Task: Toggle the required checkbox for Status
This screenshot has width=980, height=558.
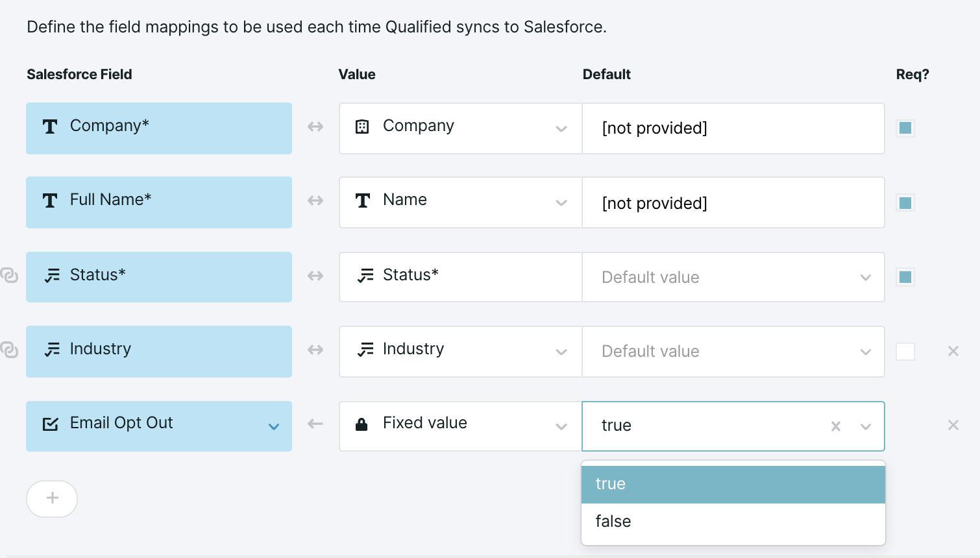Action: coord(905,276)
